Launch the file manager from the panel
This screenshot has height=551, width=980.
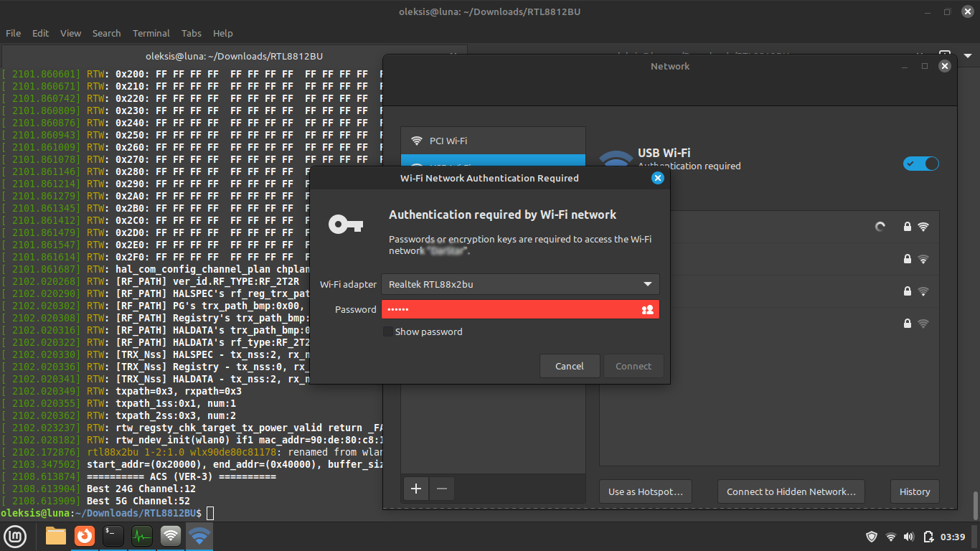pyautogui.click(x=56, y=536)
